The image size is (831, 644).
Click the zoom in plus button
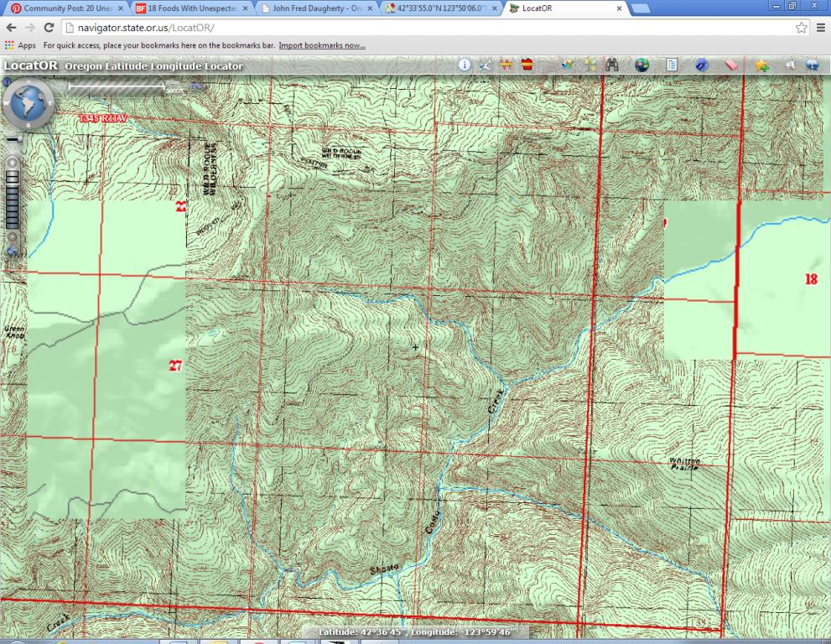point(12,164)
